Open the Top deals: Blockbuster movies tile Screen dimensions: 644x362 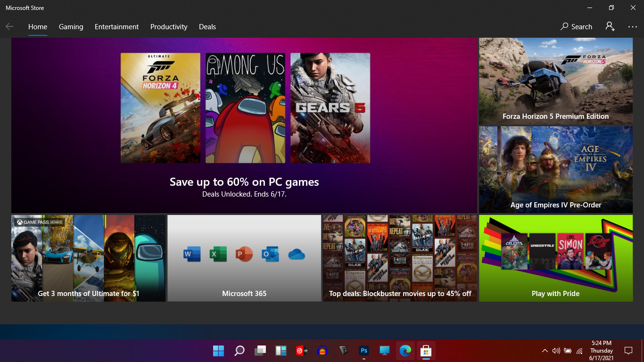(x=400, y=258)
